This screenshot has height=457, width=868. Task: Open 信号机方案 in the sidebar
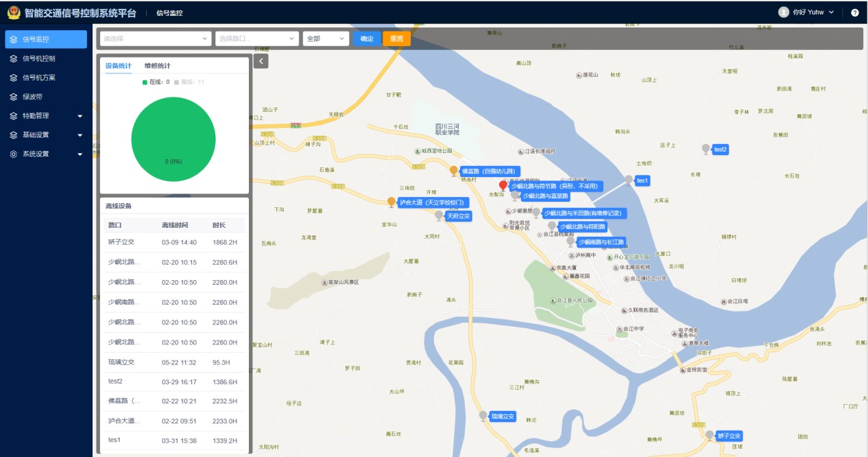(46, 78)
